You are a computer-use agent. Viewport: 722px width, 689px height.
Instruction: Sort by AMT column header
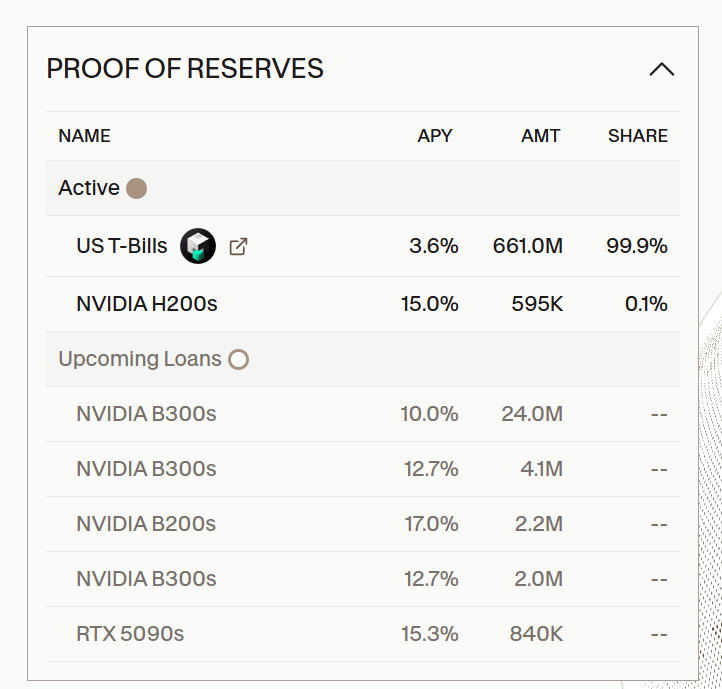[x=541, y=136]
